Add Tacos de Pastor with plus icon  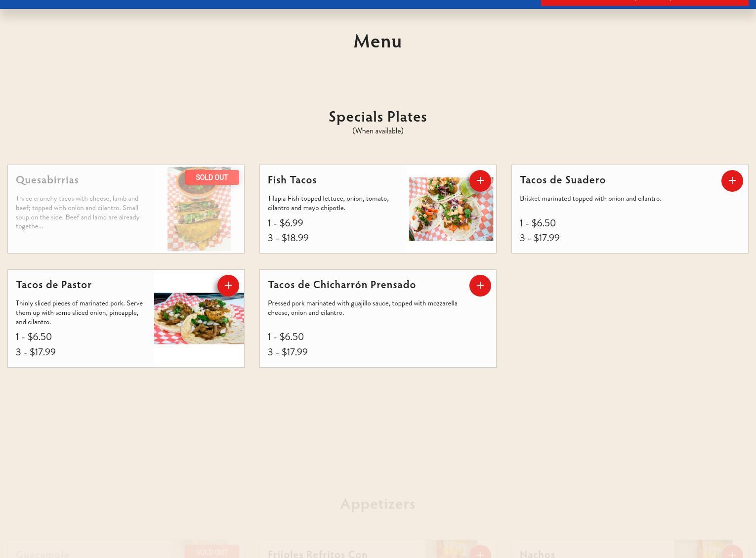pyautogui.click(x=228, y=286)
